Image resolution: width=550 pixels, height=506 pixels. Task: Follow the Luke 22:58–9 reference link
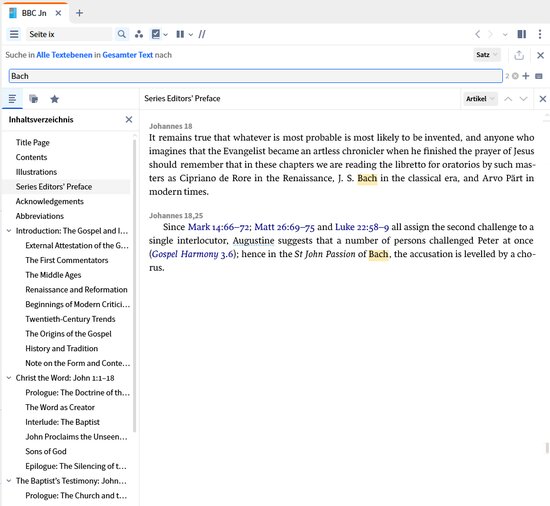pyautogui.click(x=362, y=227)
